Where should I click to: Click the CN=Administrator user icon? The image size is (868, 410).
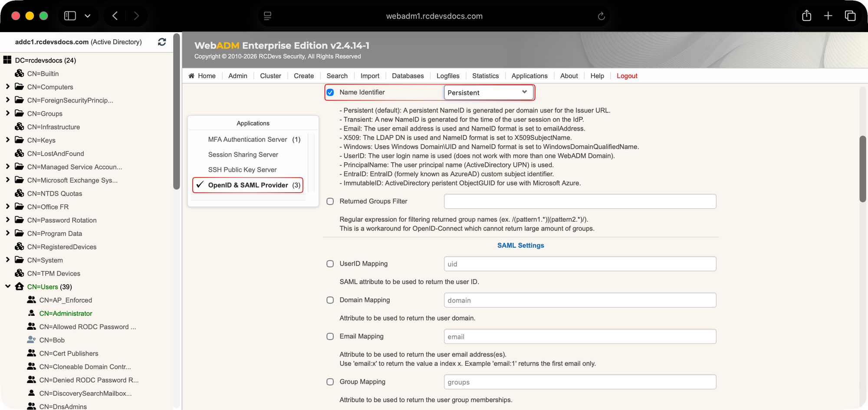pos(32,313)
